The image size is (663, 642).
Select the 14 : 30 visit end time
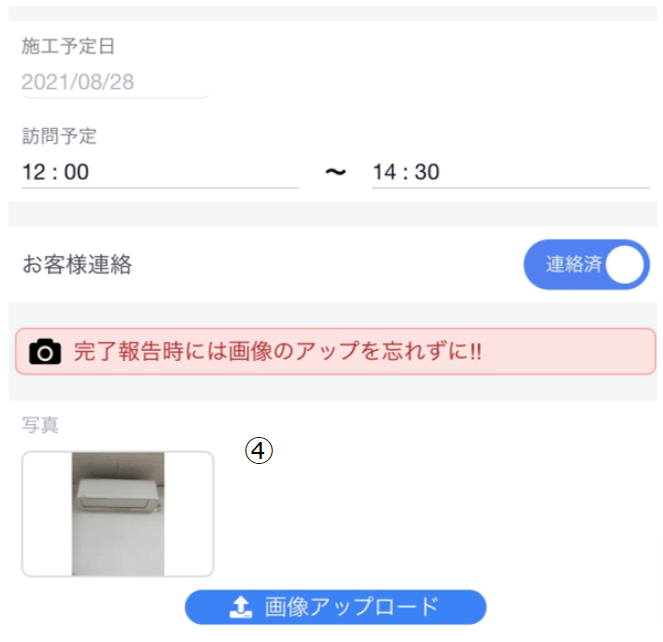(406, 172)
